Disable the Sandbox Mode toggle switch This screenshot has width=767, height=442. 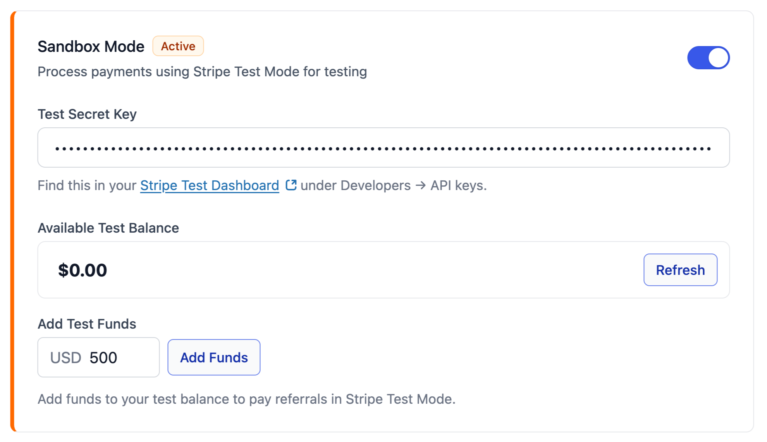[708, 58]
